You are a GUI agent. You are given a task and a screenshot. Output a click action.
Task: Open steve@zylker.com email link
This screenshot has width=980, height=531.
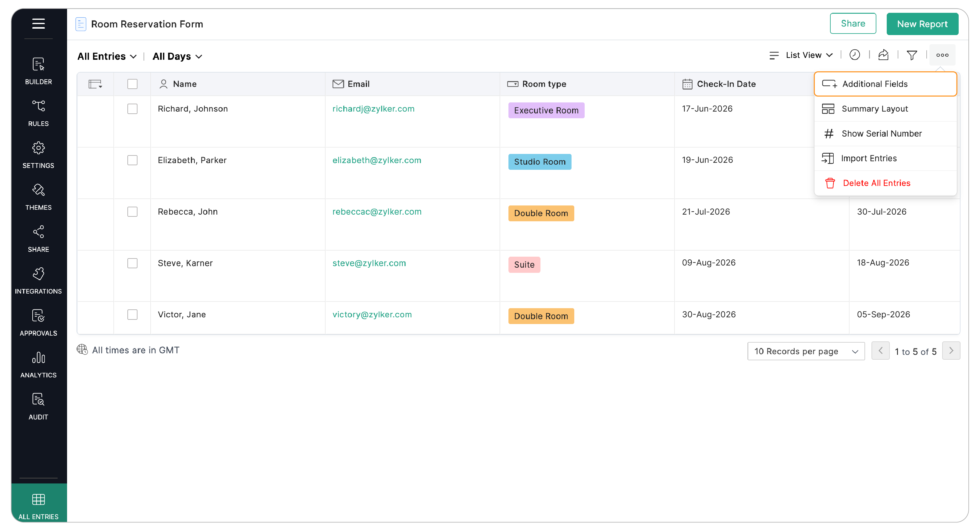click(x=369, y=263)
